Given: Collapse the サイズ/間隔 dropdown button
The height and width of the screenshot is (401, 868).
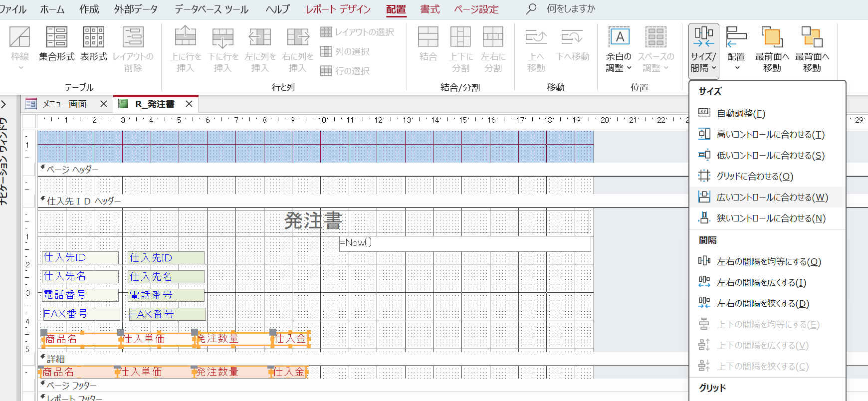Looking at the screenshot, I should (x=703, y=51).
